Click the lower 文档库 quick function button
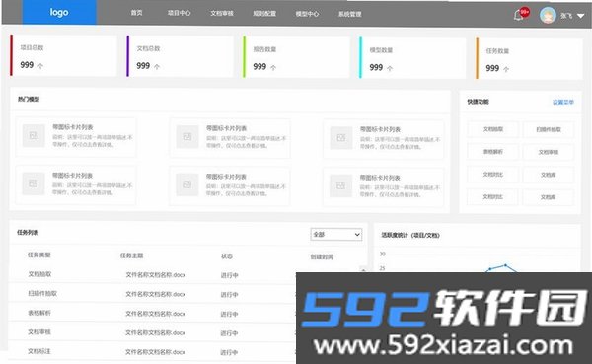 click(549, 197)
